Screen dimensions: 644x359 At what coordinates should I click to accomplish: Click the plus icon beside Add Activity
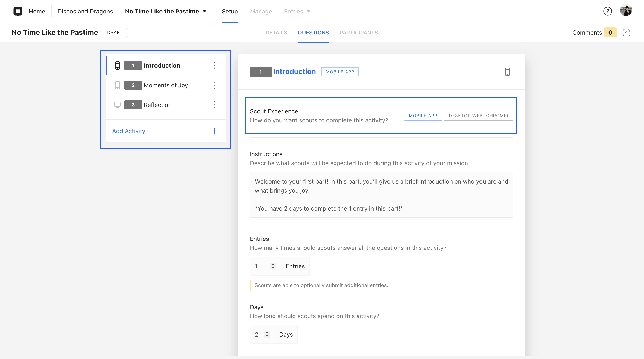(214, 131)
